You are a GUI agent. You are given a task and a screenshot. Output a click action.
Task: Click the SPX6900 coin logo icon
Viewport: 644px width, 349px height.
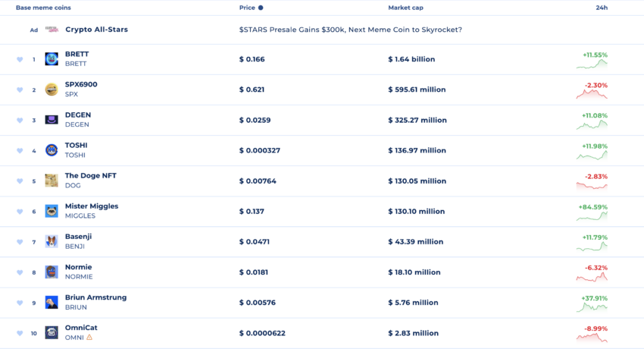coord(52,90)
